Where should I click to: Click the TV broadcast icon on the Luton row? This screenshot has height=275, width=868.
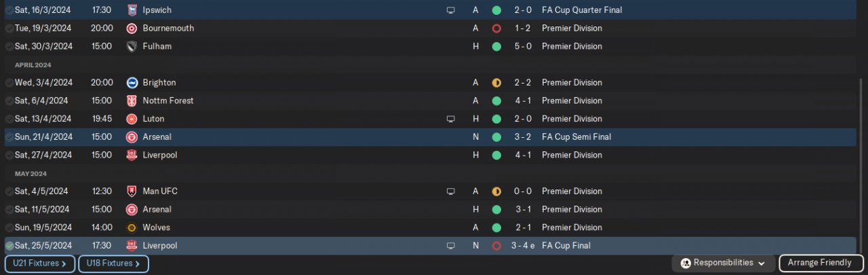[x=450, y=119]
